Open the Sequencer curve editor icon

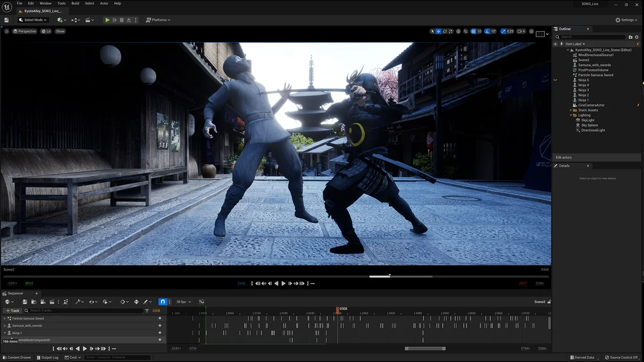201,302
